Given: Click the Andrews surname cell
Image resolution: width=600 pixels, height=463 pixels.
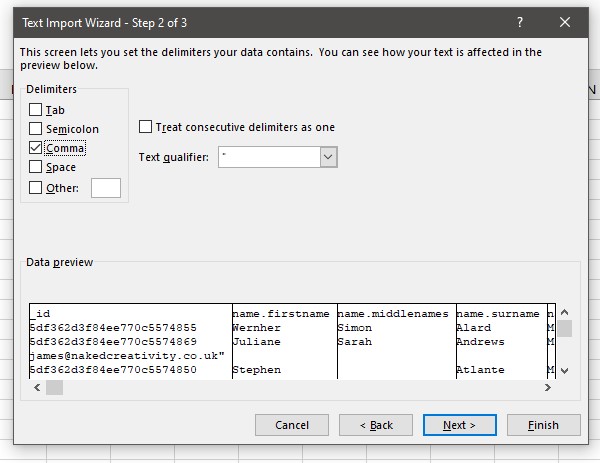Looking at the screenshot, I should (481, 342).
